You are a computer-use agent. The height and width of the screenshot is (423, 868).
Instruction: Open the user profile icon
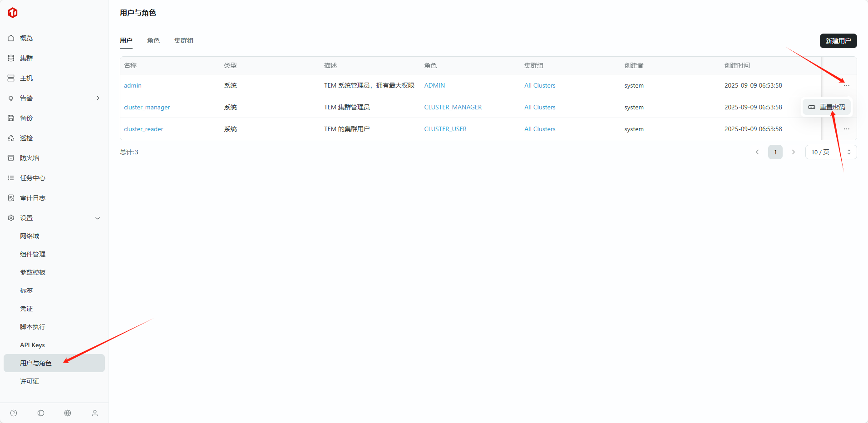[x=95, y=413]
